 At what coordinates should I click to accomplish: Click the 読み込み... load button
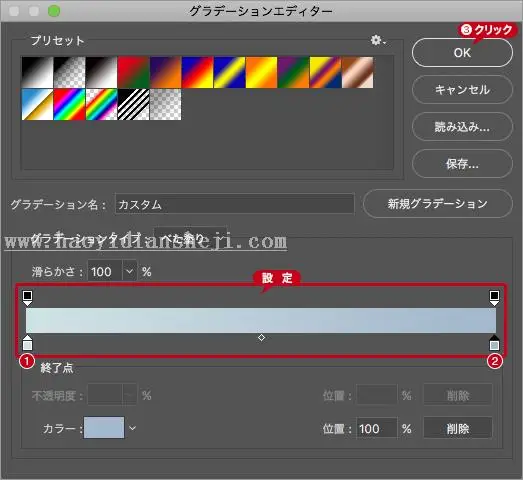click(x=462, y=127)
